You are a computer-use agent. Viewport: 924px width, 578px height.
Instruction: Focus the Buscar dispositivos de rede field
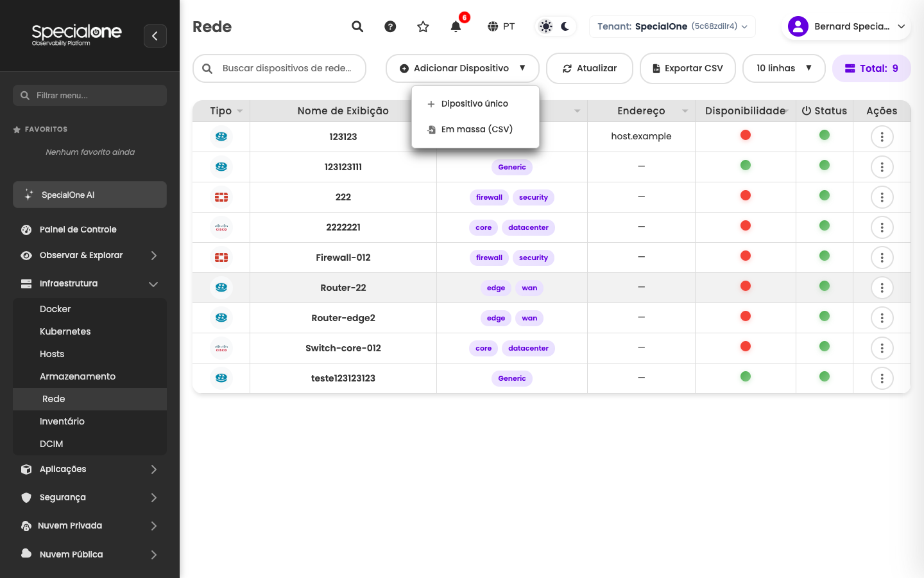pyautogui.click(x=280, y=68)
